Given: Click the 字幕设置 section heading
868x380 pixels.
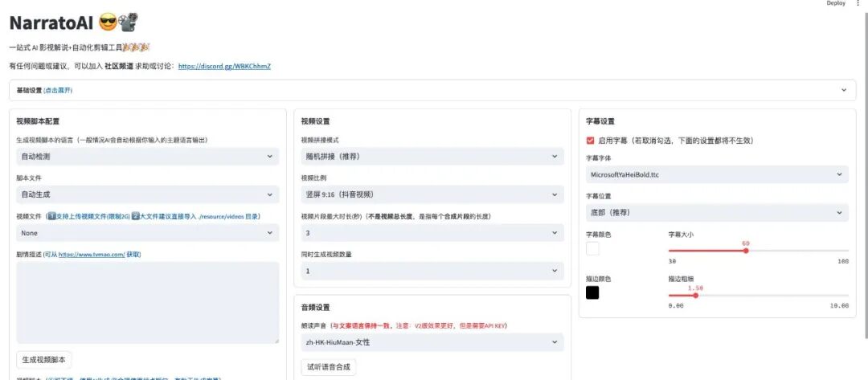Looking at the screenshot, I should click(x=600, y=121).
